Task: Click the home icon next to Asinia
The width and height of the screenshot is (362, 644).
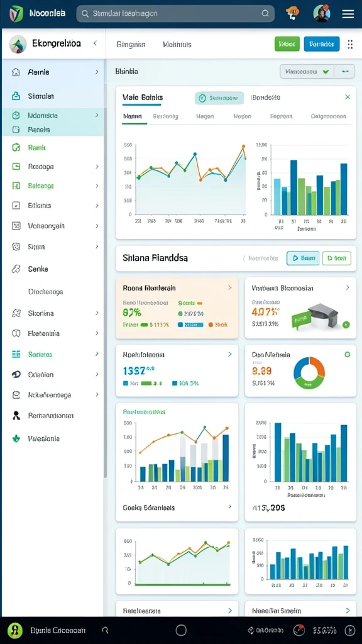Action: [16, 72]
